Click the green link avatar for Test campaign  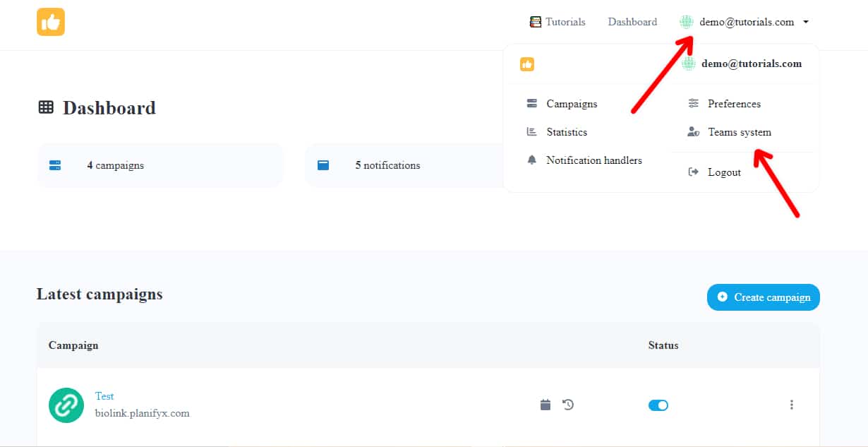[66, 405]
